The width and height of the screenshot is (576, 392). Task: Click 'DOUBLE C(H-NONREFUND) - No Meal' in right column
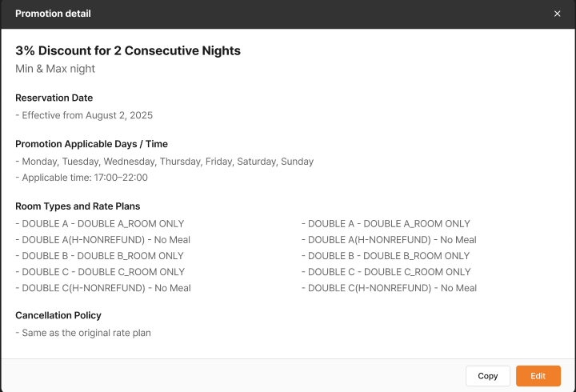[x=389, y=288]
